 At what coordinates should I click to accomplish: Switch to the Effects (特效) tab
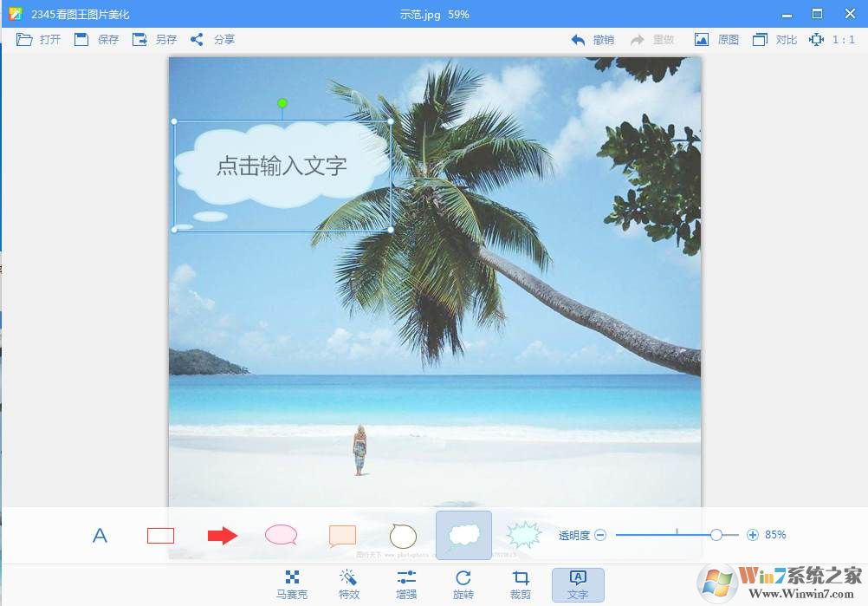tap(349, 584)
